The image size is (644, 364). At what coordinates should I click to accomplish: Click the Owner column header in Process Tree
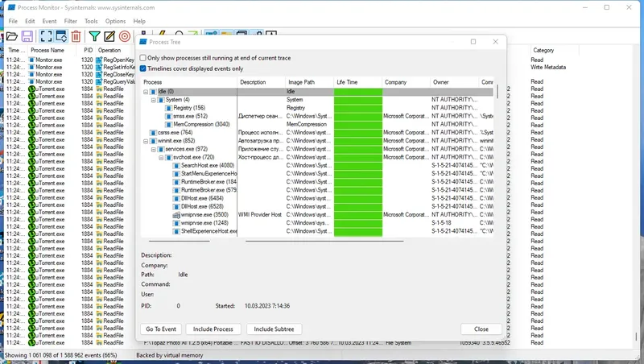(x=454, y=82)
